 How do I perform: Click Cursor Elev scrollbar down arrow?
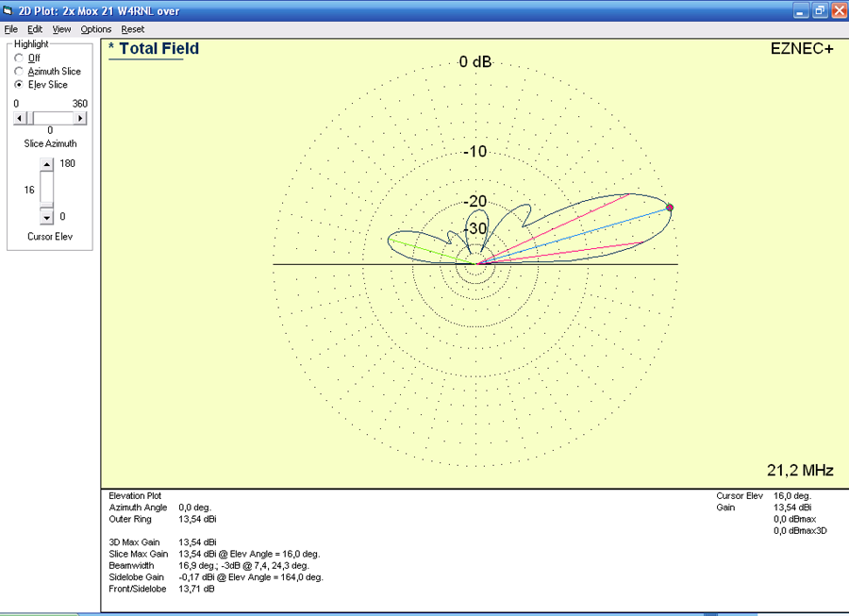[46, 217]
